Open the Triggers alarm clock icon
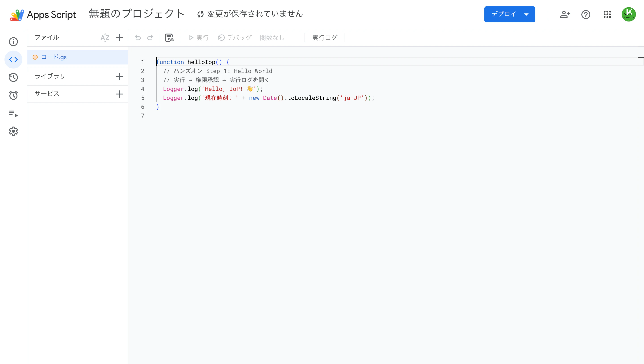The image size is (644, 364). 13,95
